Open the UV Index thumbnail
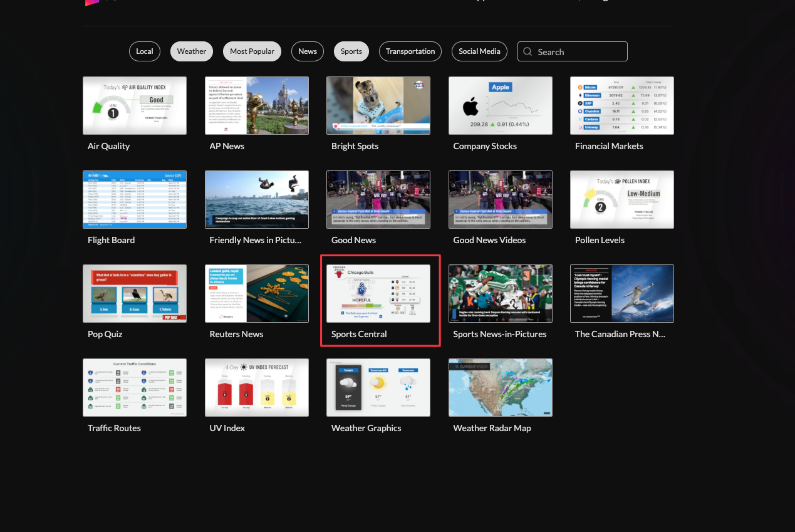Viewport: 795px width, 532px height. coord(257,387)
